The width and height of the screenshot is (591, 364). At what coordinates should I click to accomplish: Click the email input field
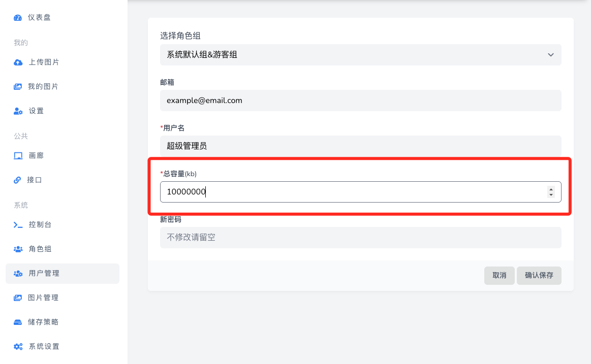[360, 101]
